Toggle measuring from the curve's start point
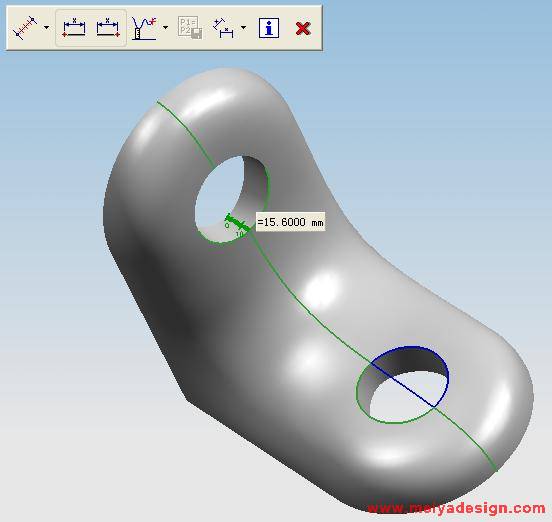Image resolution: width=552 pixels, height=522 pixels. click(74, 28)
